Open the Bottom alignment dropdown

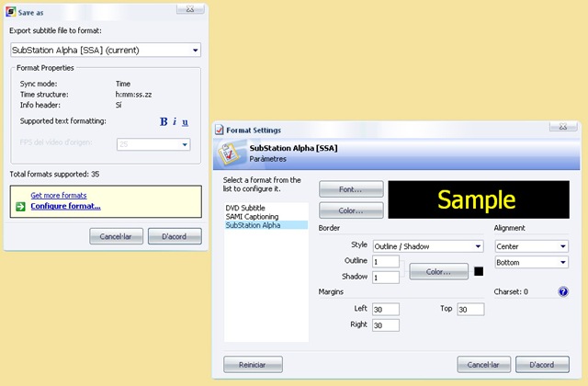[x=531, y=262]
